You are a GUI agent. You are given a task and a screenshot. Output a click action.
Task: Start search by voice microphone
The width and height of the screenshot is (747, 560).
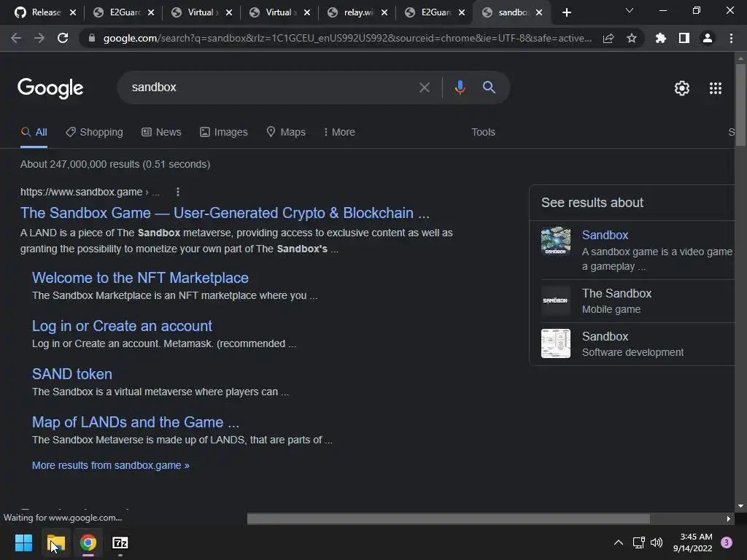(x=460, y=87)
